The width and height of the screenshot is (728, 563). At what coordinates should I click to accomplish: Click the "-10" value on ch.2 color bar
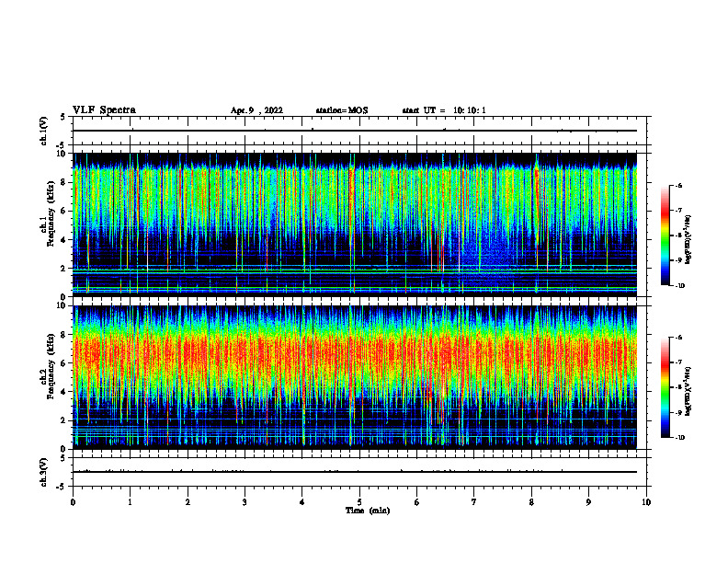680,438
